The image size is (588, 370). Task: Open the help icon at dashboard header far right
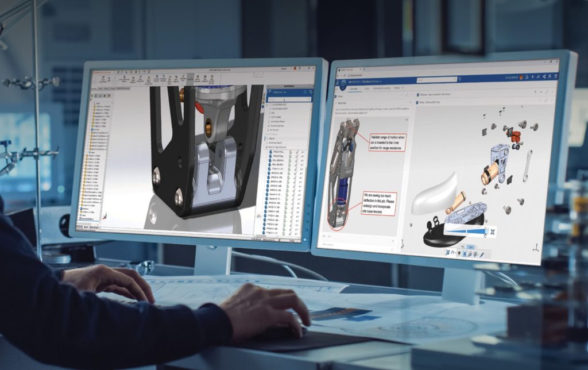(555, 76)
